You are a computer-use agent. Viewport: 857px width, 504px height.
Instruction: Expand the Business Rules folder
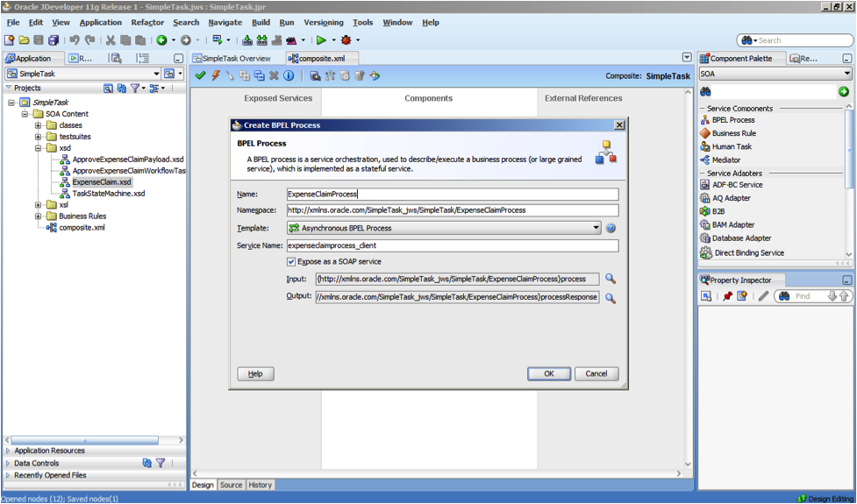pos(39,216)
